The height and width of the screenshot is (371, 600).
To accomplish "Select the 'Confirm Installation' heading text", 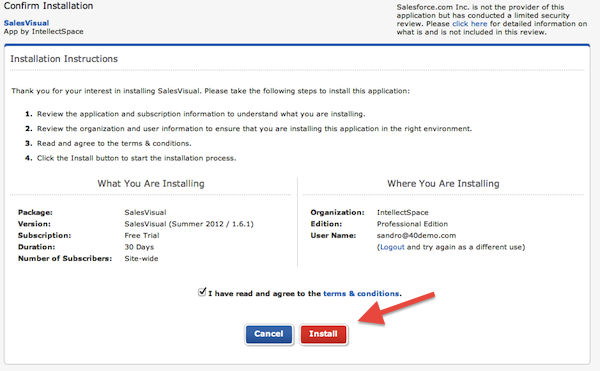I will (x=49, y=6).
